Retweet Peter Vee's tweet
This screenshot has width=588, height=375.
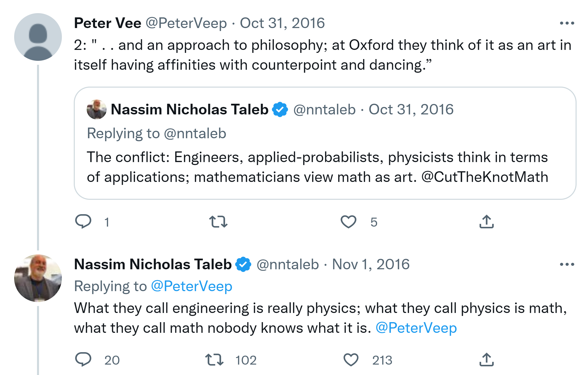[218, 221]
